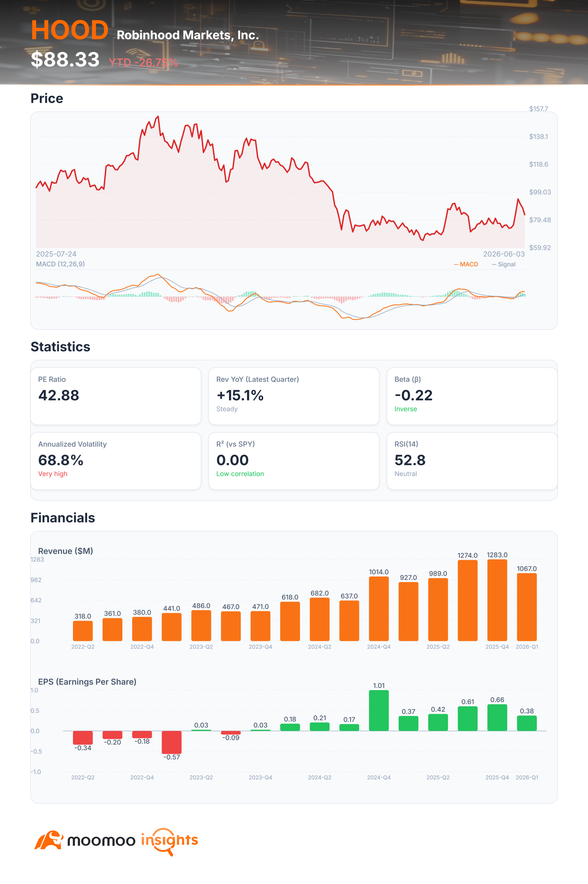Screen dimensions: 588x884
Task: Click the 2024-Q4 revenue bar labeled 1014.0
Action: point(379,609)
